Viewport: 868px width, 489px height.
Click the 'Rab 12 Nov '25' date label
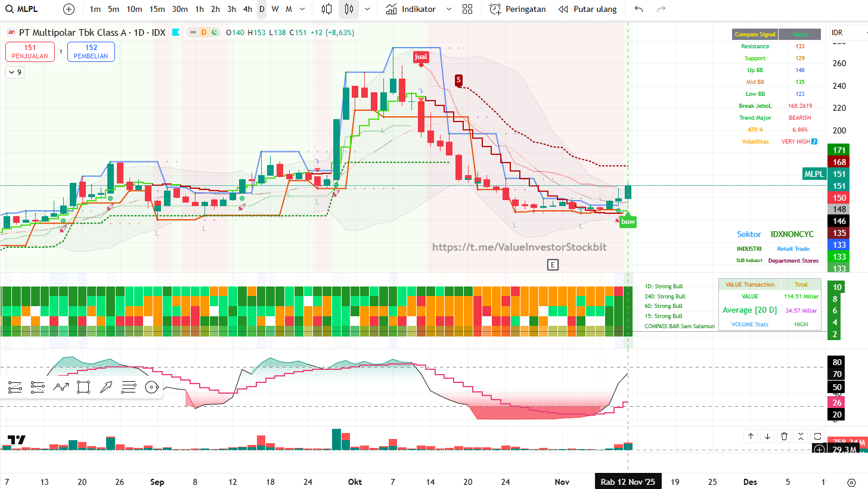click(x=628, y=482)
